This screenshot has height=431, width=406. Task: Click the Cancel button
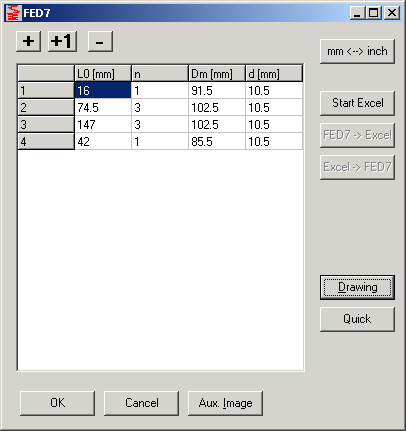[x=141, y=403]
